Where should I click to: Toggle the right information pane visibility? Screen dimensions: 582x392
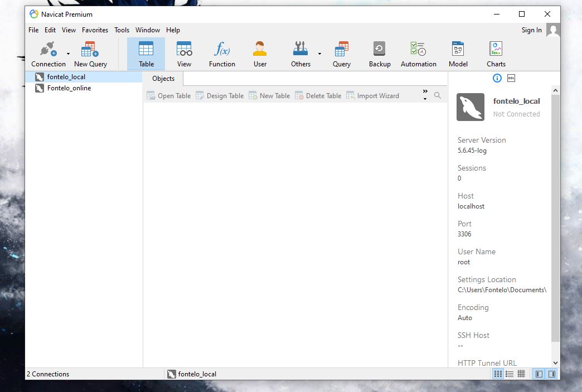552,374
